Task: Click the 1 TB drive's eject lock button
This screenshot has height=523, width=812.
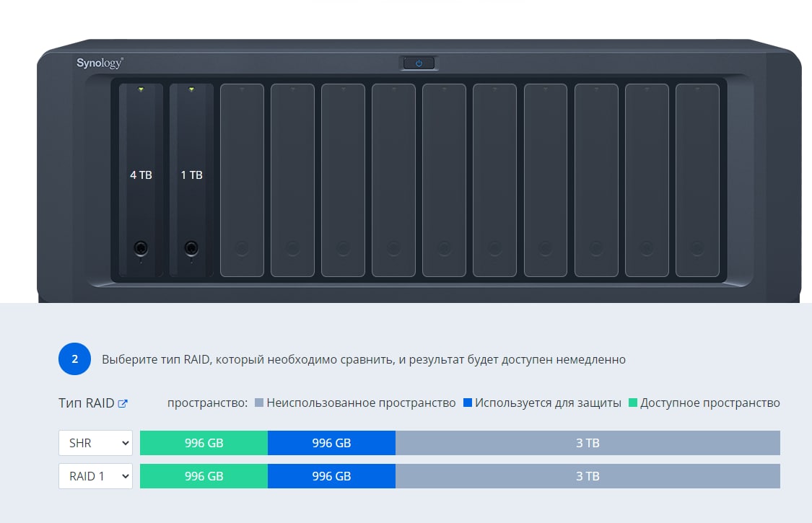Action: pyautogui.click(x=191, y=248)
